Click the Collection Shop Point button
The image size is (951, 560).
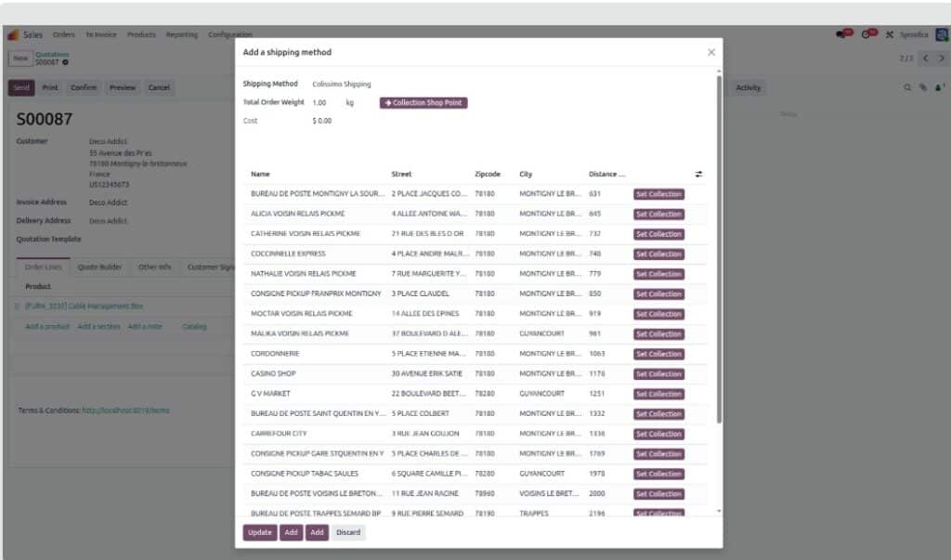[423, 103]
